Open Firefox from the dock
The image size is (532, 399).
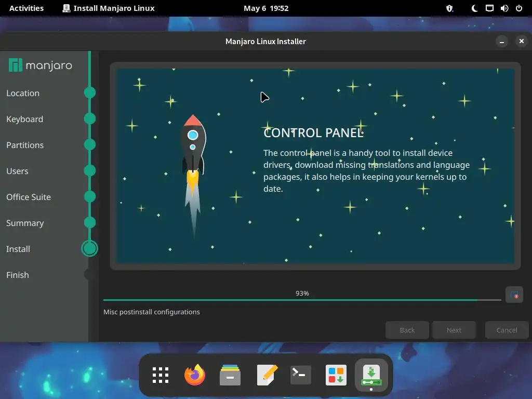tap(195, 375)
